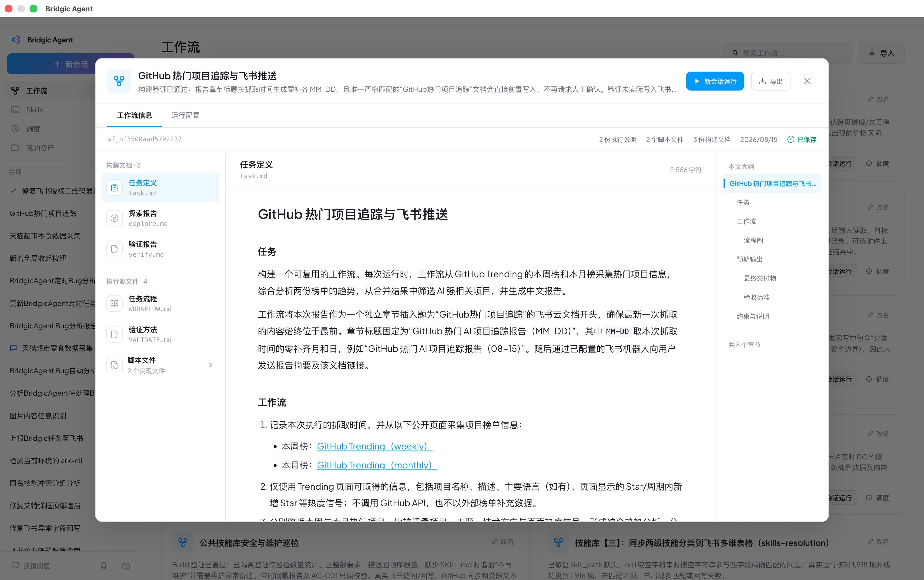Open the 修复艾特弹框顶部遮挡 session
Viewport: 924px width, 580px height.
click(45, 505)
